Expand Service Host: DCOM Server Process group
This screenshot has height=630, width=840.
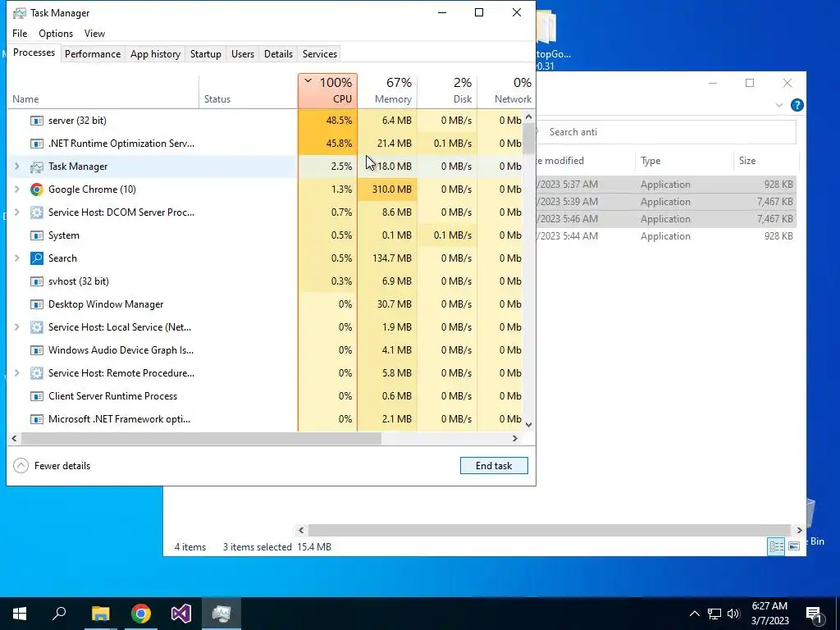pyautogui.click(x=16, y=212)
